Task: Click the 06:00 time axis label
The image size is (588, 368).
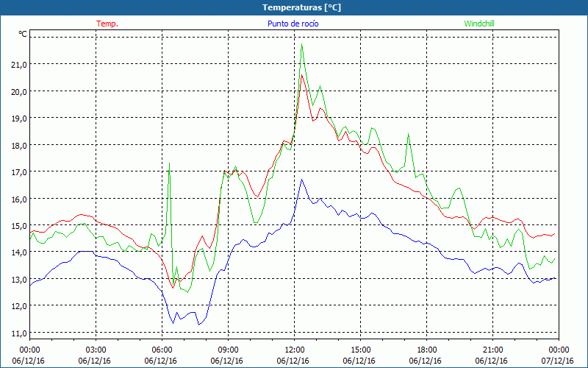Action: pos(162,350)
